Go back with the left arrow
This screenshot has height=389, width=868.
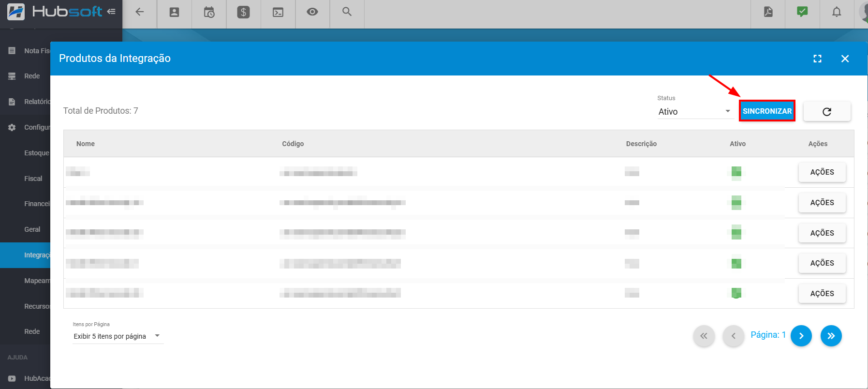tap(140, 12)
